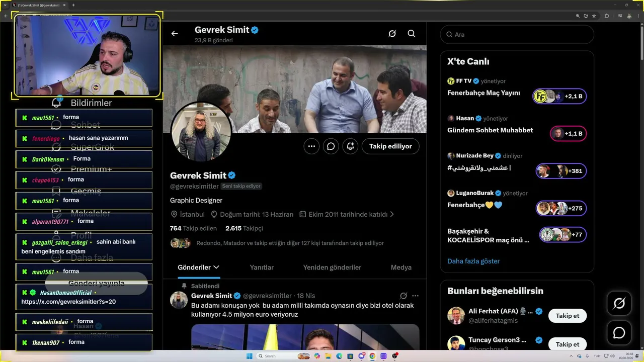644x362 pixels.
Task: Join LuganoBurak's Fenerbahçe space
Action: click(561, 208)
